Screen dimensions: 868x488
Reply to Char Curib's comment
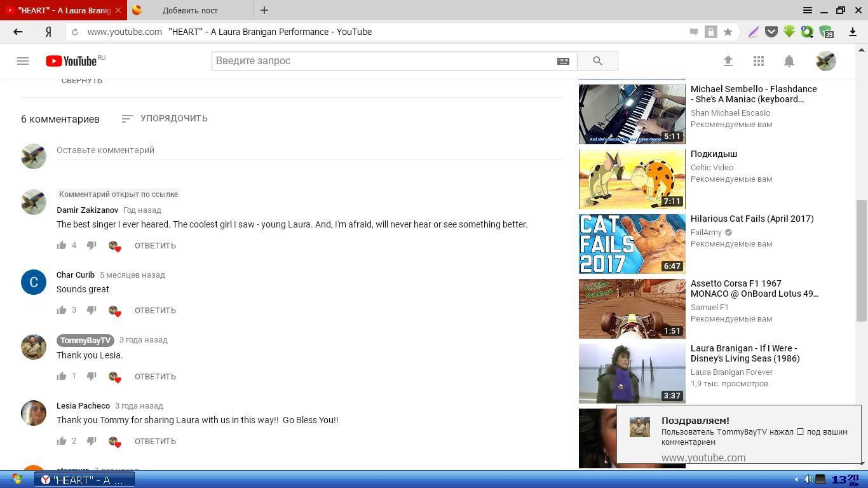coord(155,310)
